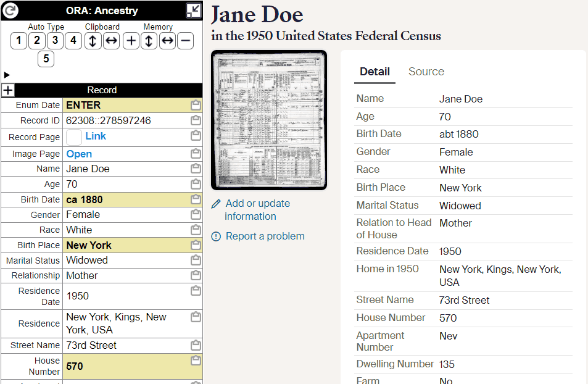Copy Residence via clipboard icon
The width and height of the screenshot is (588, 384).
[196, 317]
